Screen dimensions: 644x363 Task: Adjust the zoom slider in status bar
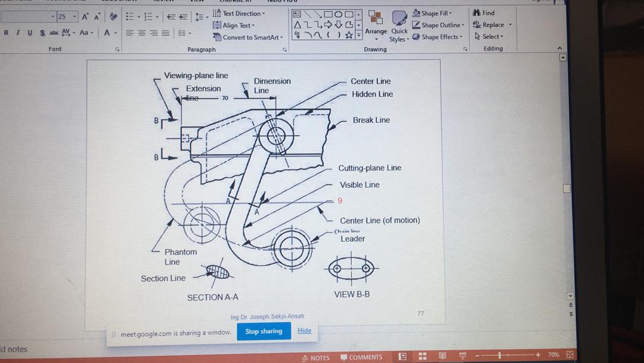(x=500, y=355)
